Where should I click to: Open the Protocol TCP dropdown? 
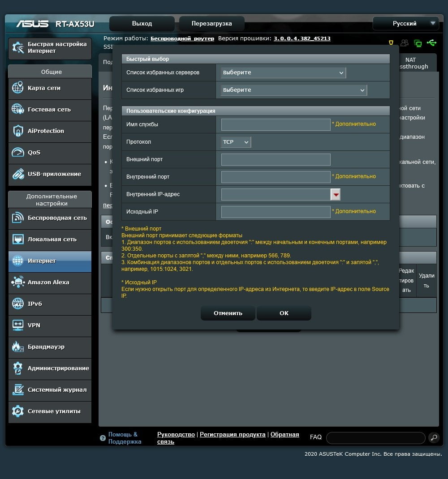(236, 142)
